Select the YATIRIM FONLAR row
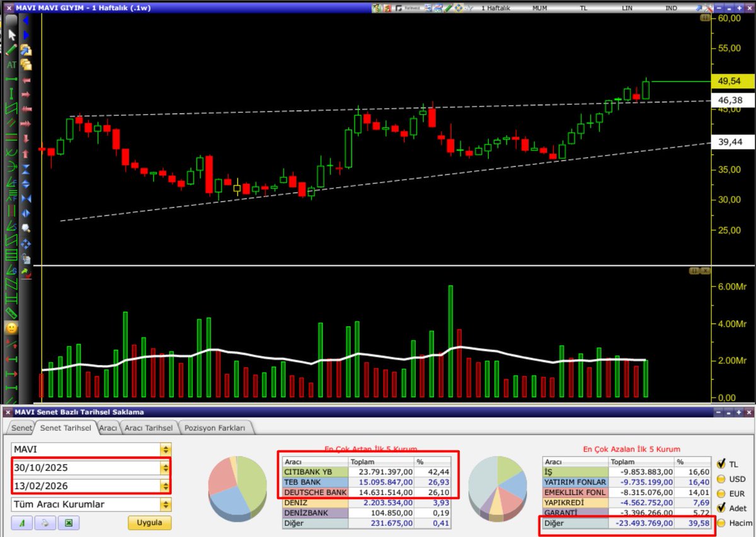Screen dimensions: 756x537 tap(627, 482)
